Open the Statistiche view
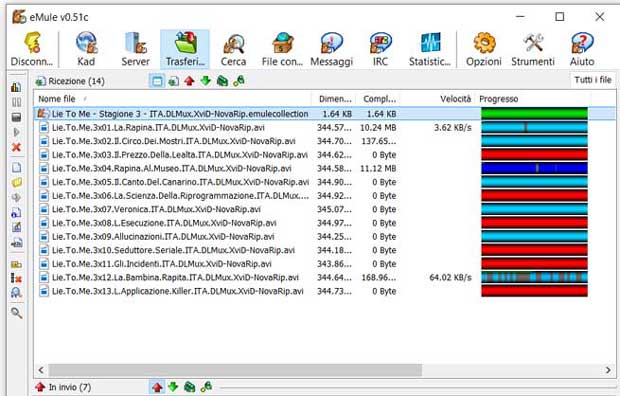Image resolution: width=620 pixels, height=396 pixels. click(430, 49)
